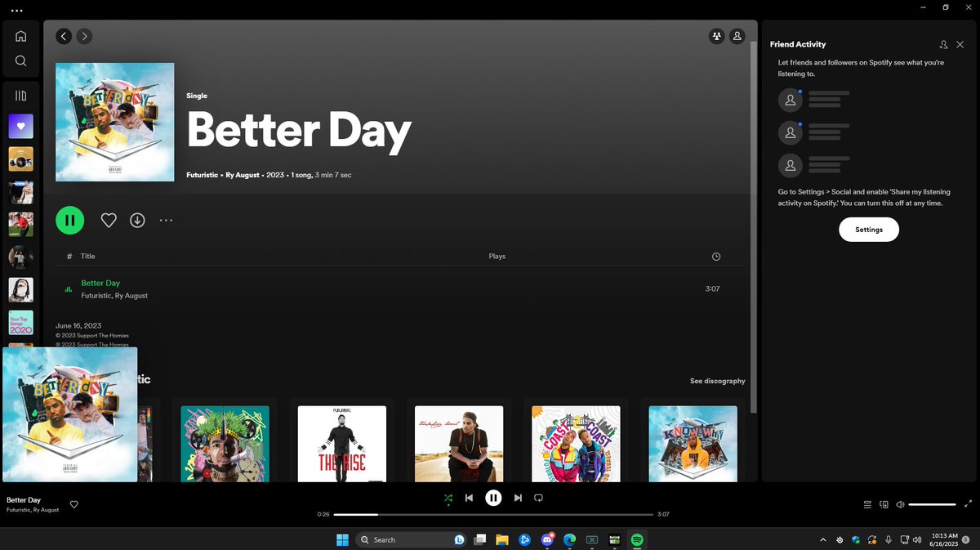Open the Friend Activity toggle icon in header
980x550 pixels.
click(717, 36)
